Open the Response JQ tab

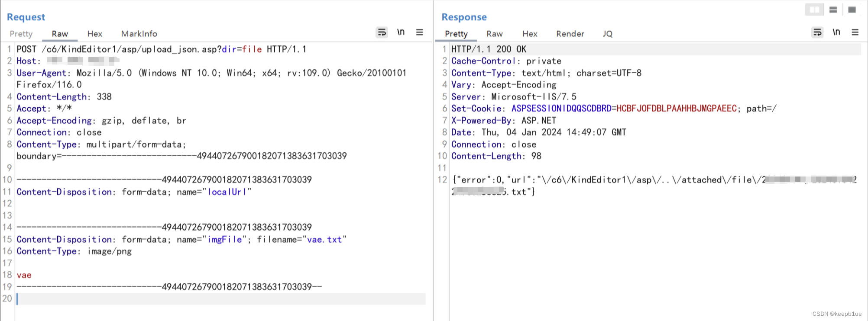pos(608,34)
